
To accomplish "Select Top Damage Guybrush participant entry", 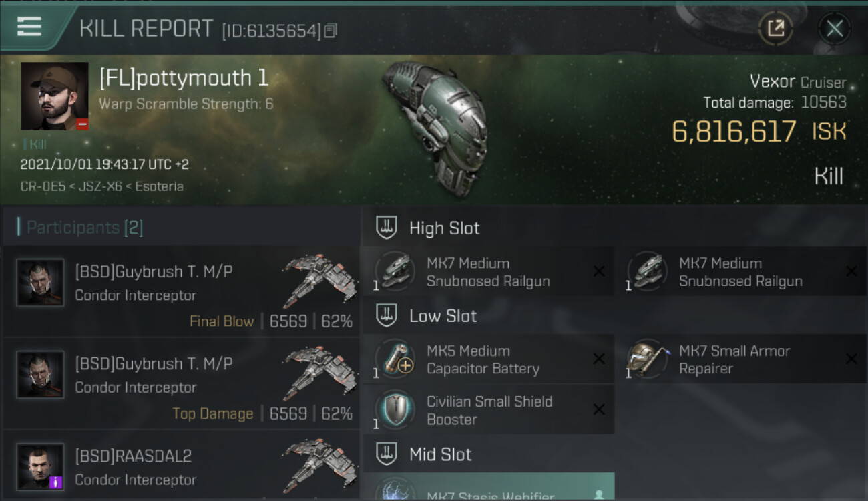I will pyautogui.click(x=182, y=383).
